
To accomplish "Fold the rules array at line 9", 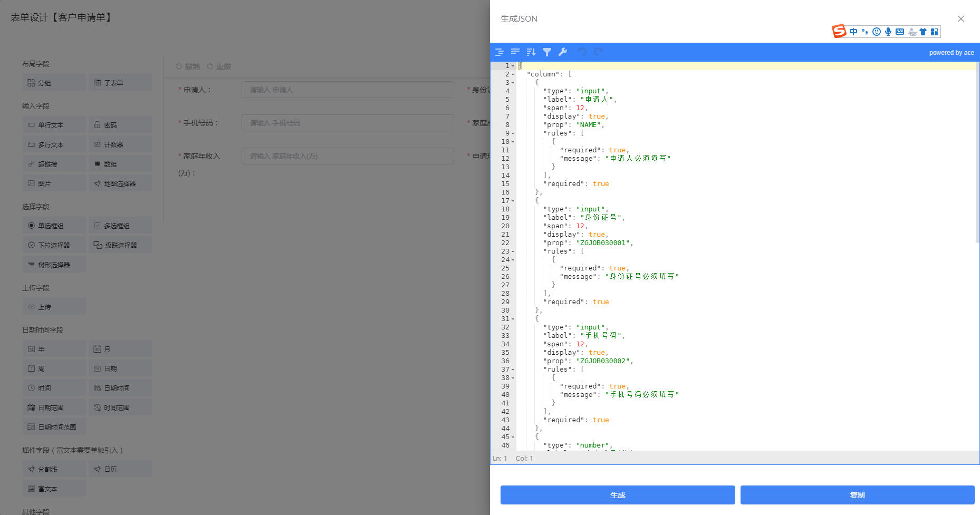I will (513, 133).
